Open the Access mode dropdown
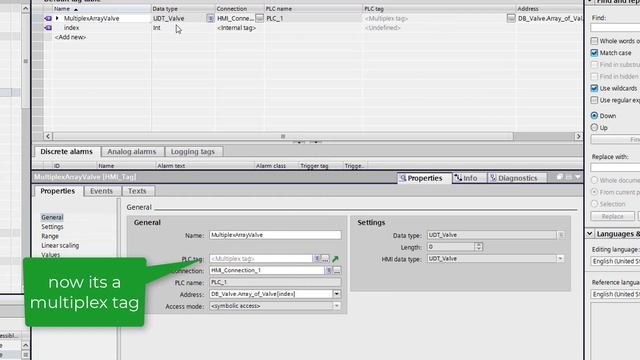The height and width of the screenshot is (360, 640). pyautogui.click(x=337, y=306)
